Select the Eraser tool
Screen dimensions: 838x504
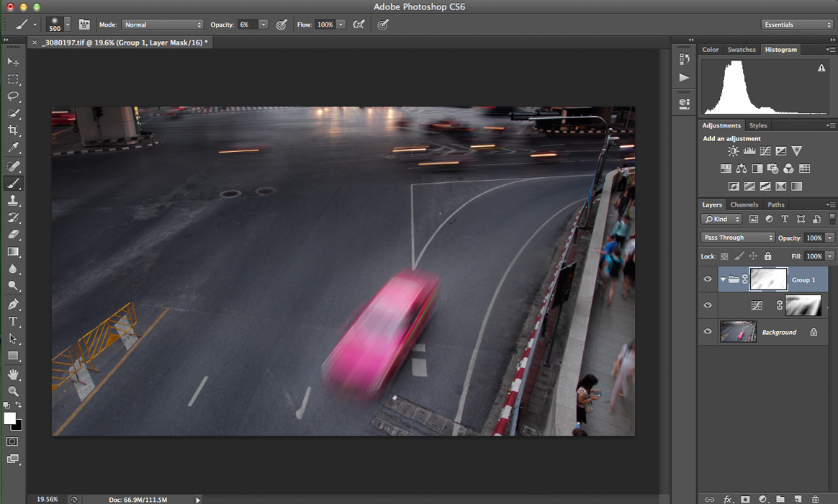(13, 235)
